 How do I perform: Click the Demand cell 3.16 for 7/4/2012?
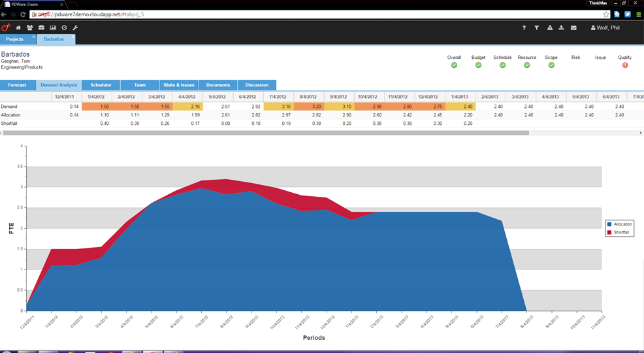278,107
